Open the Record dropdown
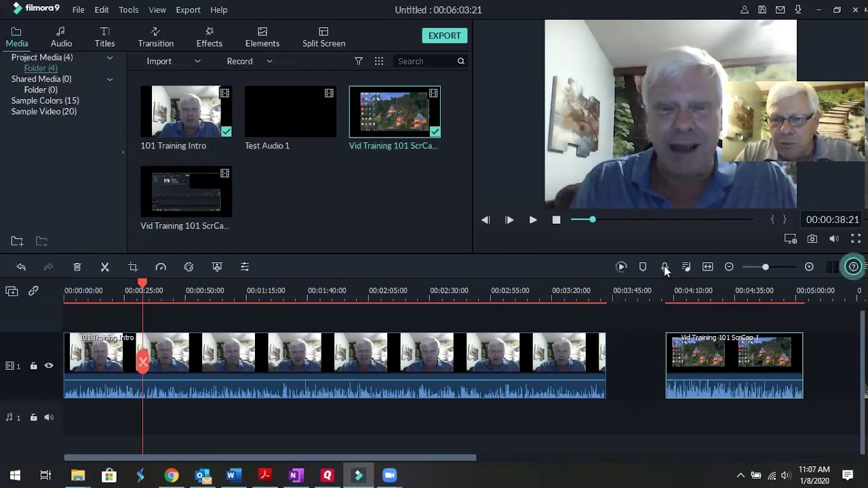The width and height of the screenshot is (868, 488). 250,61
